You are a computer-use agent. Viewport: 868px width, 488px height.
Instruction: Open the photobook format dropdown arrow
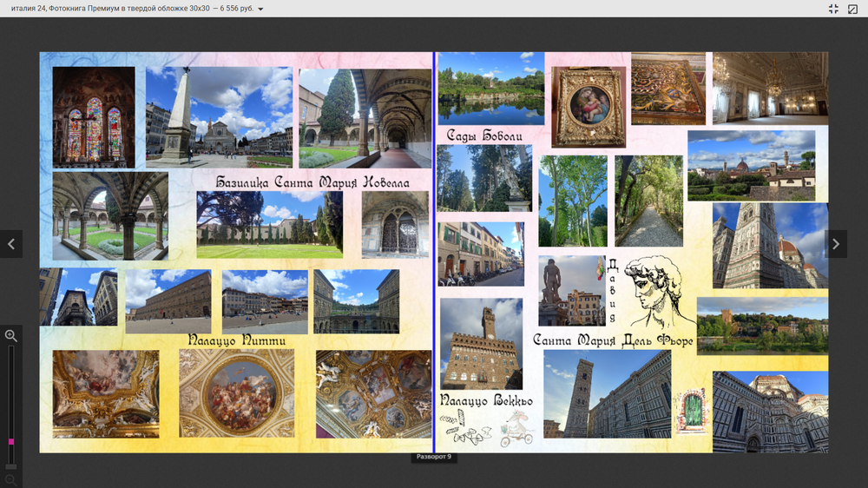click(261, 10)
